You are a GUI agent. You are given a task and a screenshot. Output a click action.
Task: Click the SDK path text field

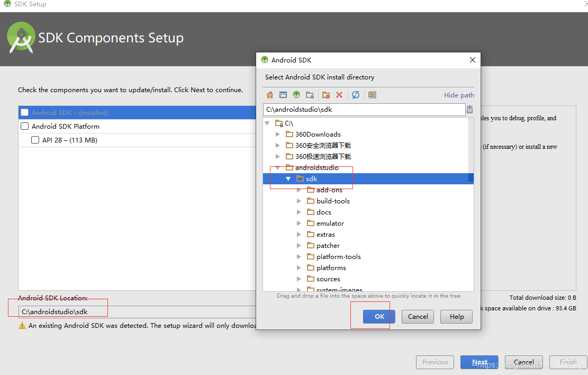(364, 110)
